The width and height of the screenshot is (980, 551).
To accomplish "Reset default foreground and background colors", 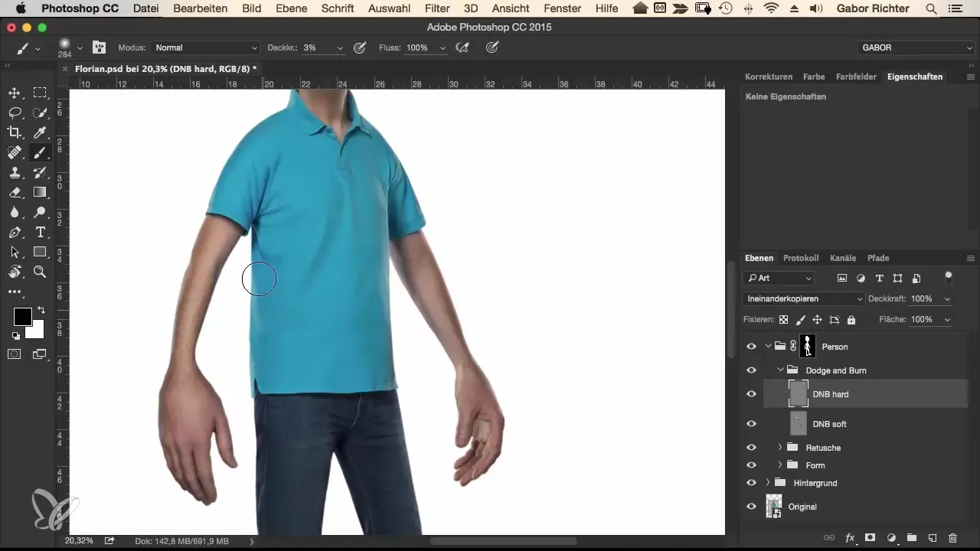I will 16,336.
